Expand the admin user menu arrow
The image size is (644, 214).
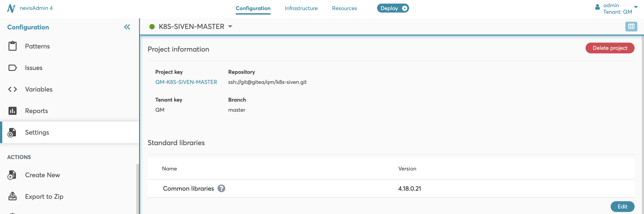tap(636, 7)
